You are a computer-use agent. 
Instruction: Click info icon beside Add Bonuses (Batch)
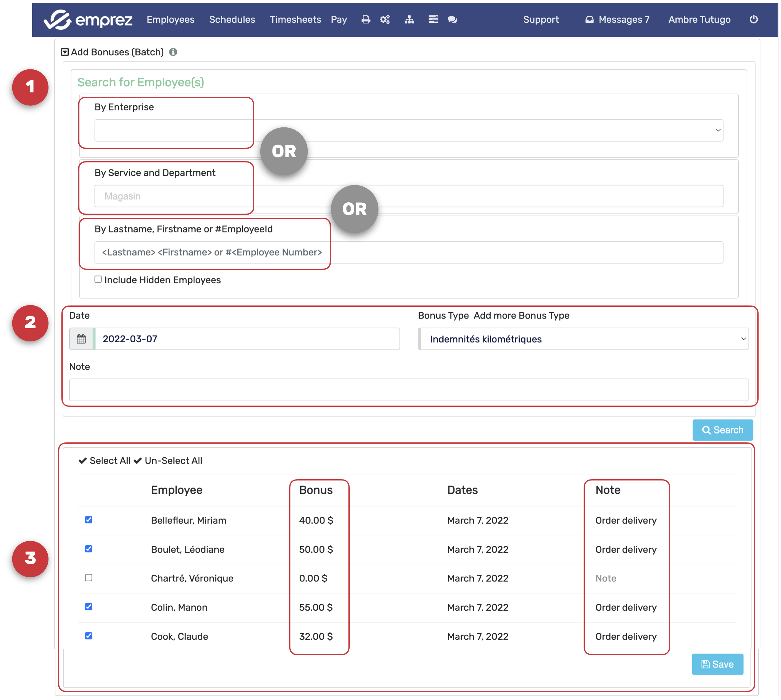[173, 52]
